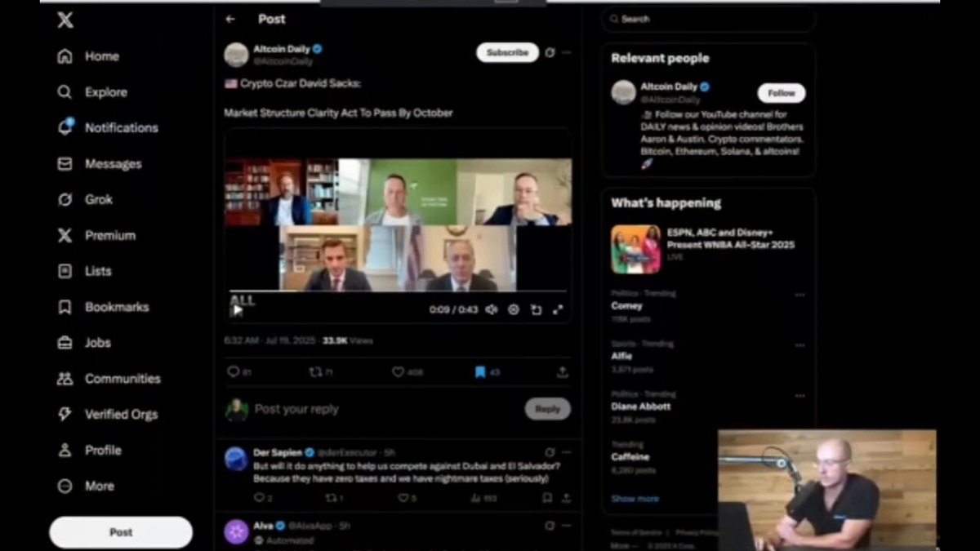The width and height of the screenshot is (980, 551).
Task: Open more options for Comey trend
Action: 800,295
